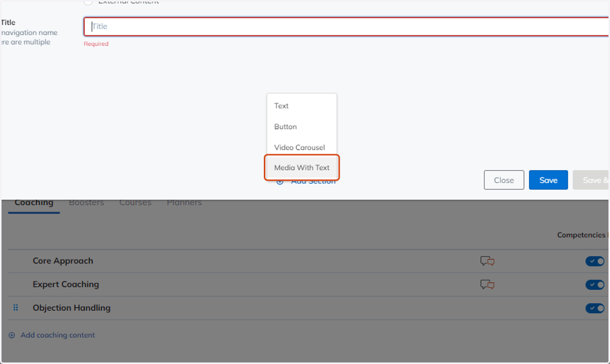Pick Video Carousel from section menu
Image resolution: width=610 pixels, height=364 pixels.
click(x=301, y=147)
